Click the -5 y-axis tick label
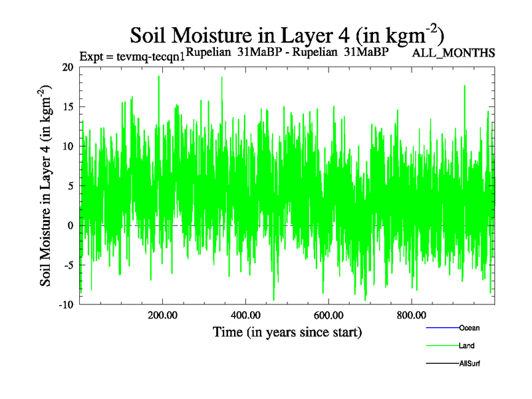 [66, 265]
